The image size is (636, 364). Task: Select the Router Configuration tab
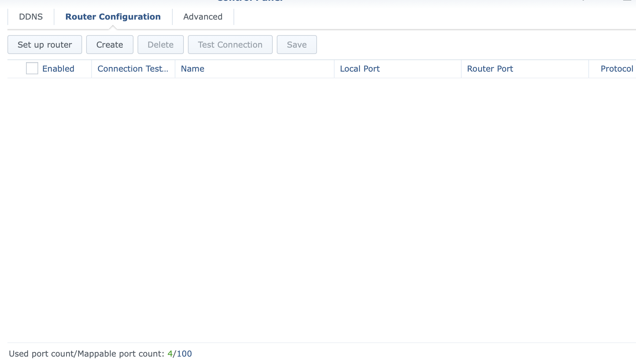(113, 17)
